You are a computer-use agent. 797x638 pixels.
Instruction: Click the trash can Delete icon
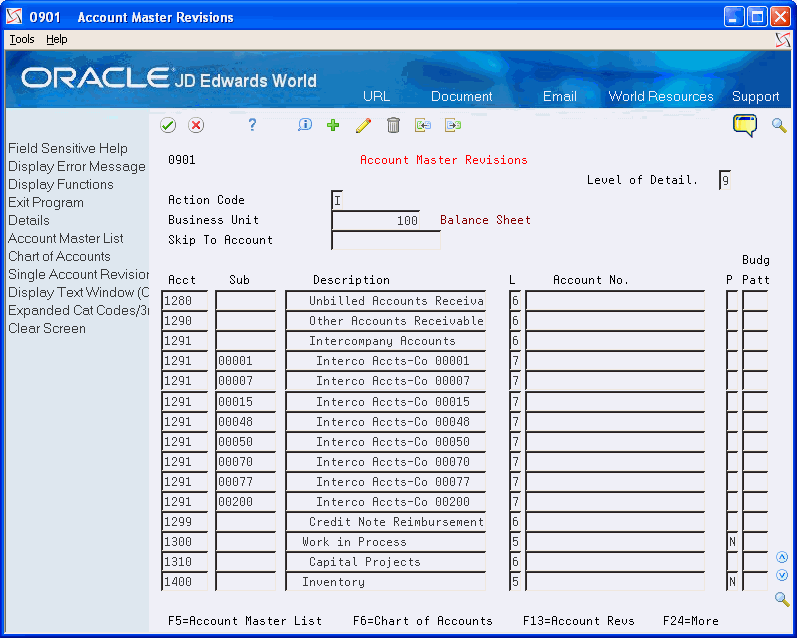click(x=393, y=125)
